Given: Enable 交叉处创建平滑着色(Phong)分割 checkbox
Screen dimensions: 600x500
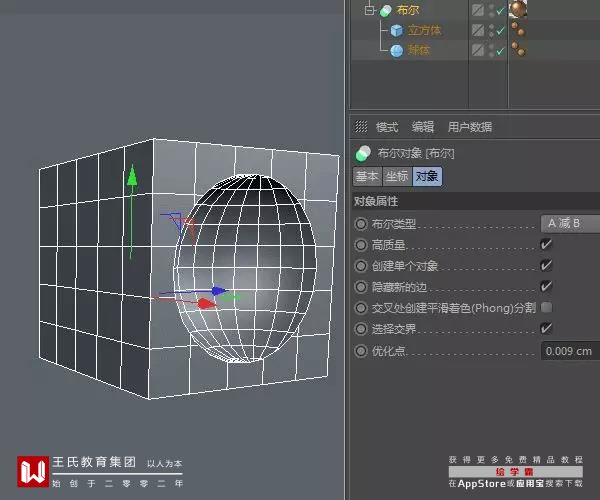Looking at the screenshot, I should [546, 307].
